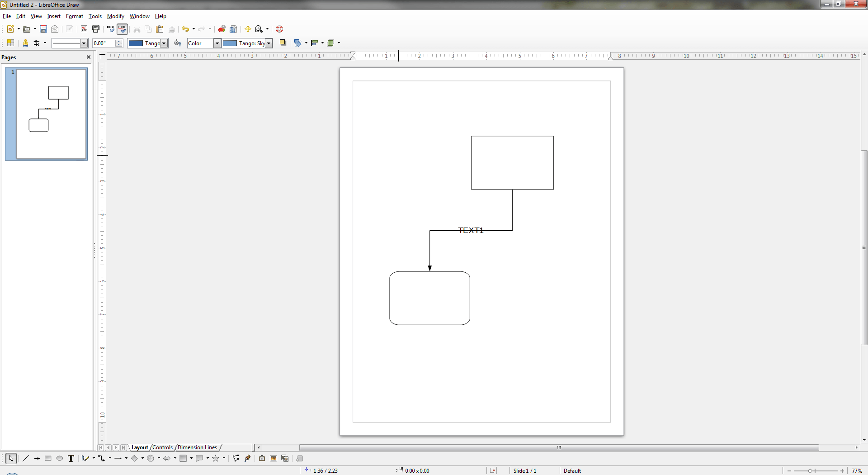
Task: Select the Block Arrows tool
Action: coord(167,458)
